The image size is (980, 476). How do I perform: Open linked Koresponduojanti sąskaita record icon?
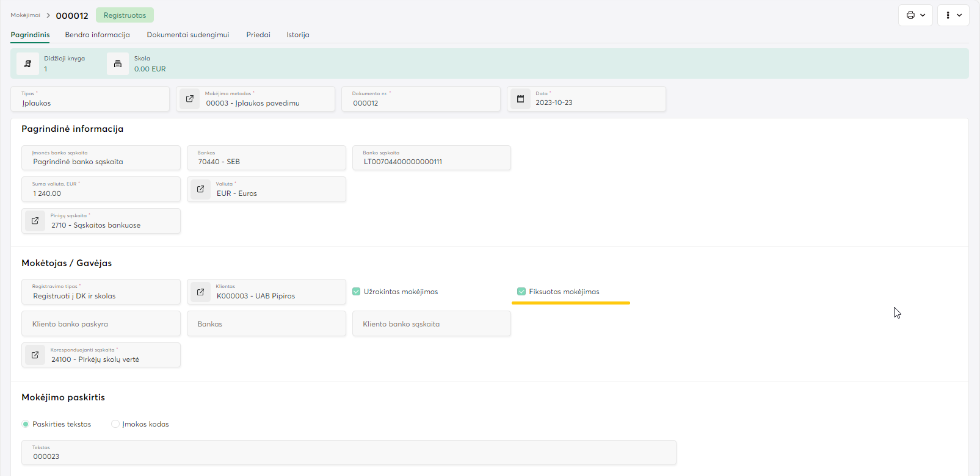pos(35,355)
